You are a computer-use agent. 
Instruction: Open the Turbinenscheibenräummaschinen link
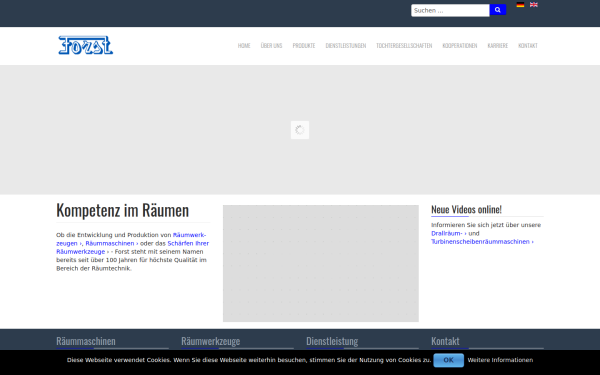(x=482, y=242)
